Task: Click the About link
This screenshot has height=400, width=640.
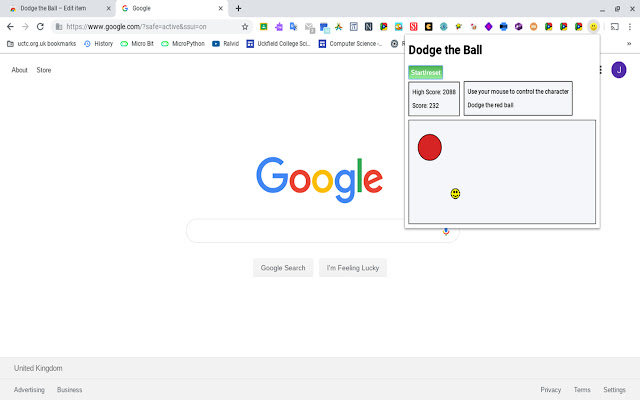Action: [19, 70]
